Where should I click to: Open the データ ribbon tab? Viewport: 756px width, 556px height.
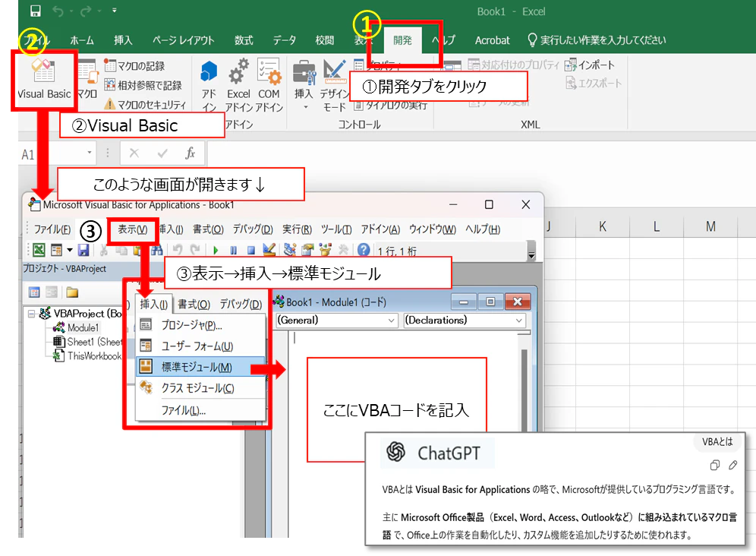pyautogui.click(x=285, y=40)
